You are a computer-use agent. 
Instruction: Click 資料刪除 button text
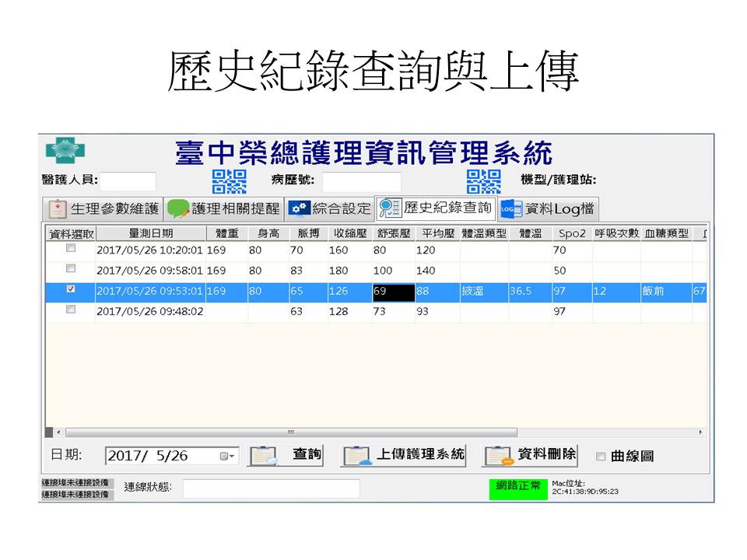point(547,453)
